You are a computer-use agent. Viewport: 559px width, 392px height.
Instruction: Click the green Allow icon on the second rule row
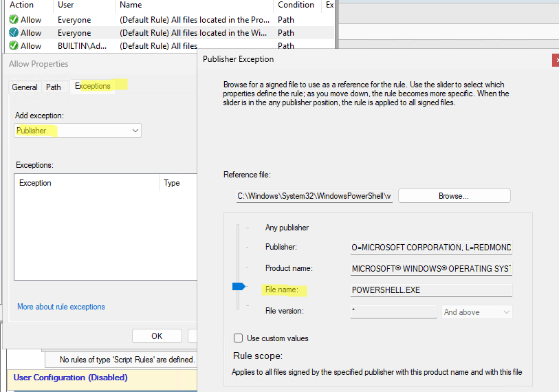14,33
